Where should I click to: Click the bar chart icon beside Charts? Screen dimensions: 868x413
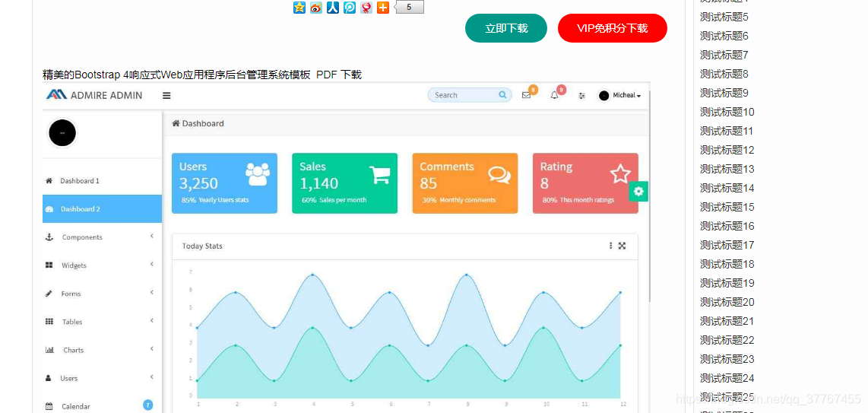49,350
